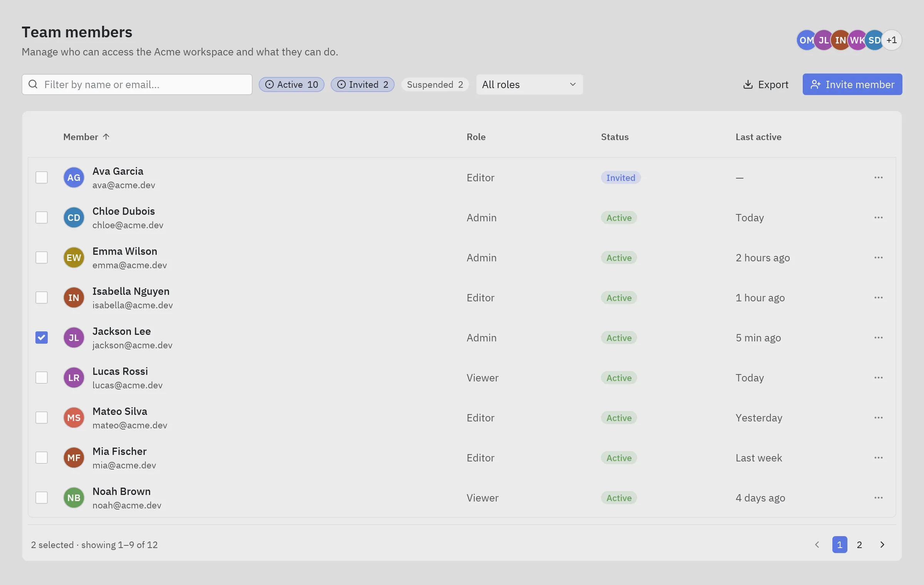Click the sort arrow on Member column

[x=106, y=137]
